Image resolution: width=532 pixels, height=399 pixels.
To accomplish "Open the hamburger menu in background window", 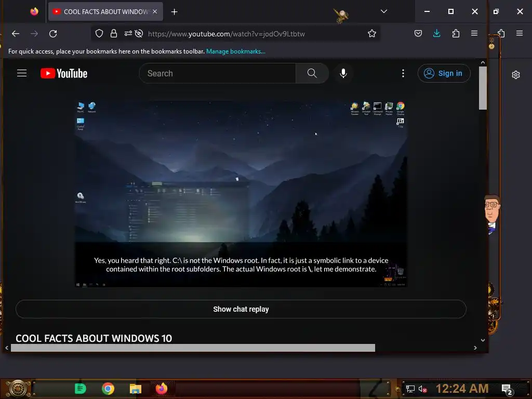I will [x=519, y=33].
